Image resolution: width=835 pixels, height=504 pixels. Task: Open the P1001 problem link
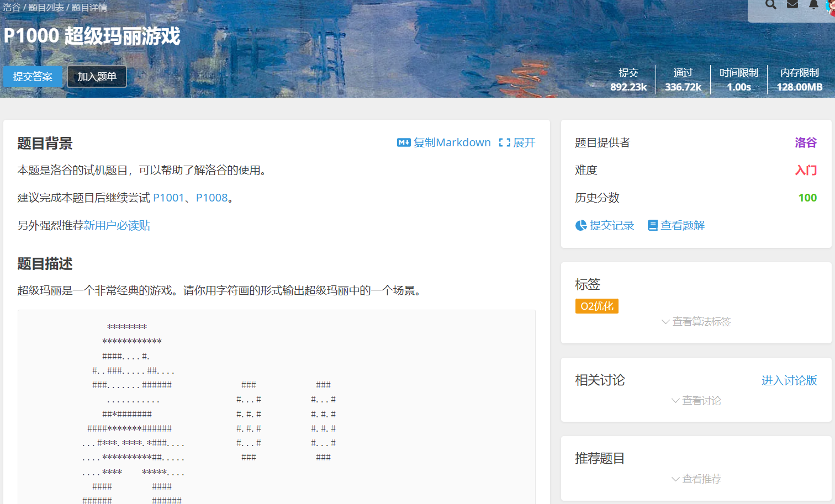coord(168,198)
